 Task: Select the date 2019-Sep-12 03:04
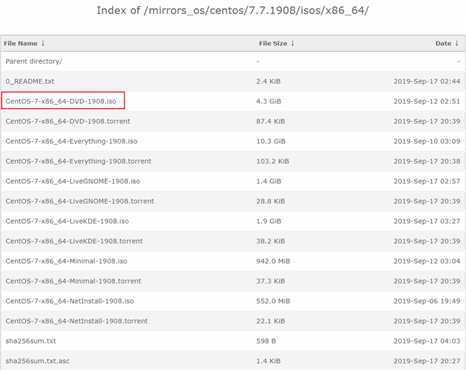[427, 261]
